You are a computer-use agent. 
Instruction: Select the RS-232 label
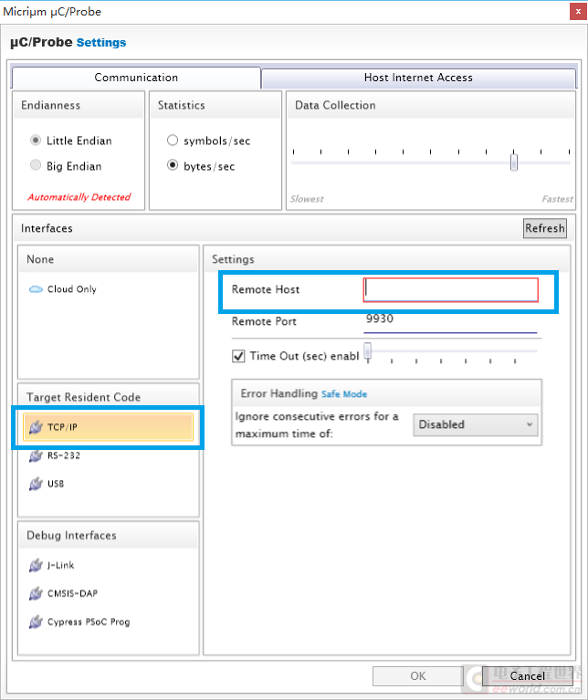coord(64,455)
